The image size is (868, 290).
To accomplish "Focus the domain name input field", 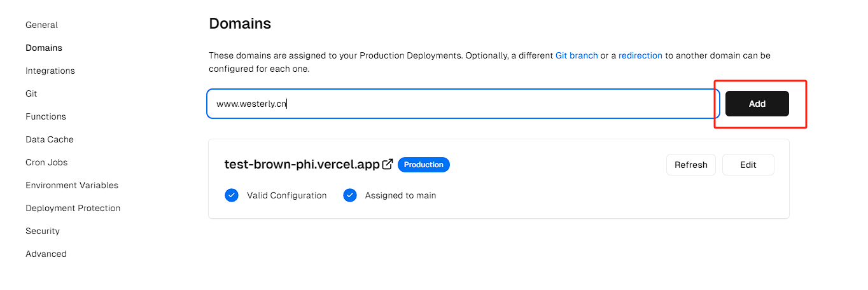I will click(x=463, y=104).
